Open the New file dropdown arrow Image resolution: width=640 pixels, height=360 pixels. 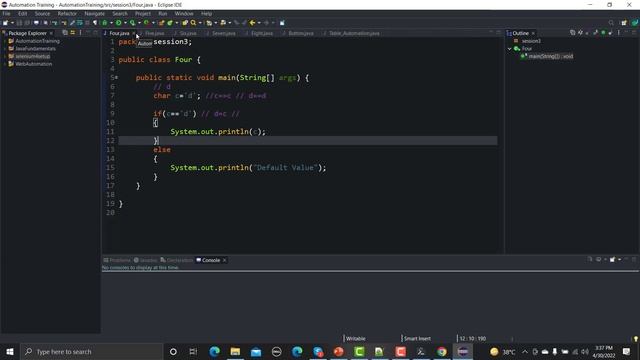[x=12, y=23]
